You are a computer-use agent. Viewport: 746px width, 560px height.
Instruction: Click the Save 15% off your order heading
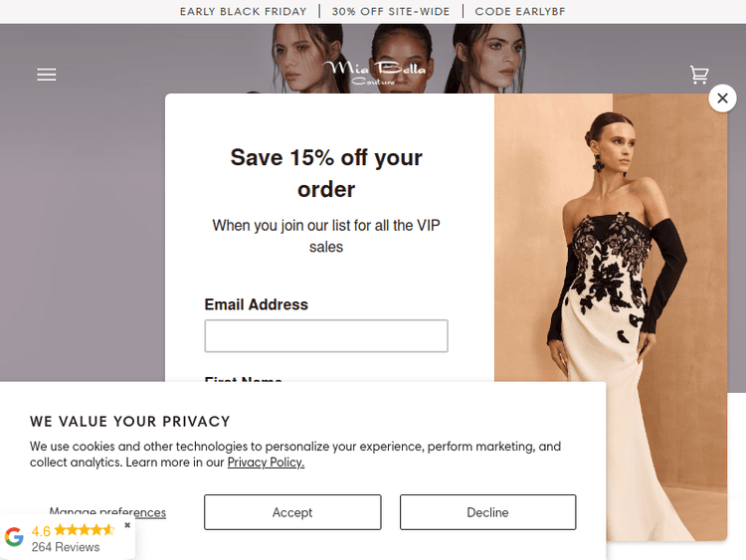[326, 173]
